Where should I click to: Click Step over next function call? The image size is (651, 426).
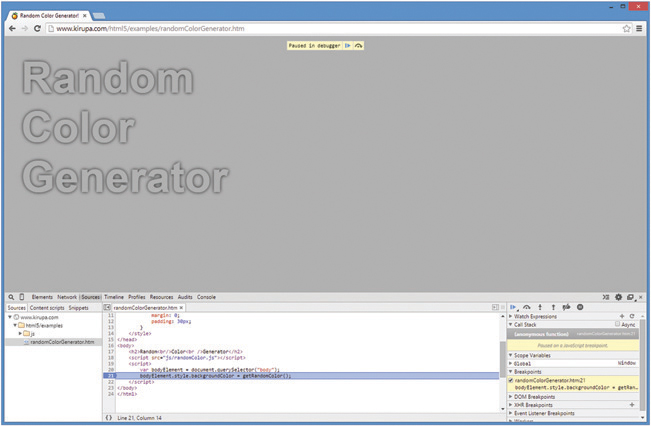(527, 307)
